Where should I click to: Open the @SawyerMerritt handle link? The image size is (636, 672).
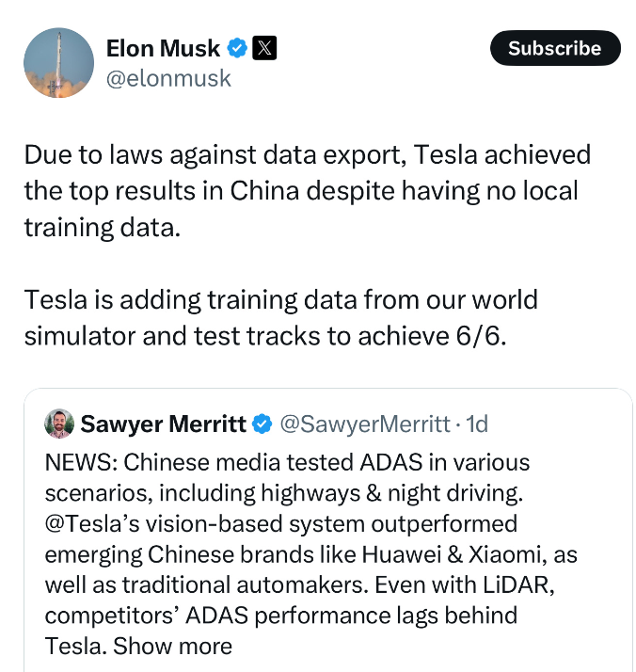365,424
